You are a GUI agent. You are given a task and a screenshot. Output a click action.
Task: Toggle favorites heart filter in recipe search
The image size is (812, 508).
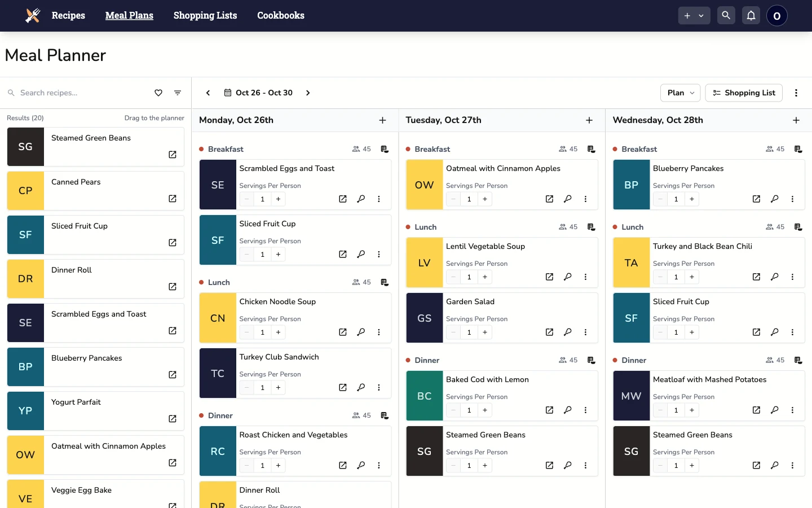pos(158,93)
